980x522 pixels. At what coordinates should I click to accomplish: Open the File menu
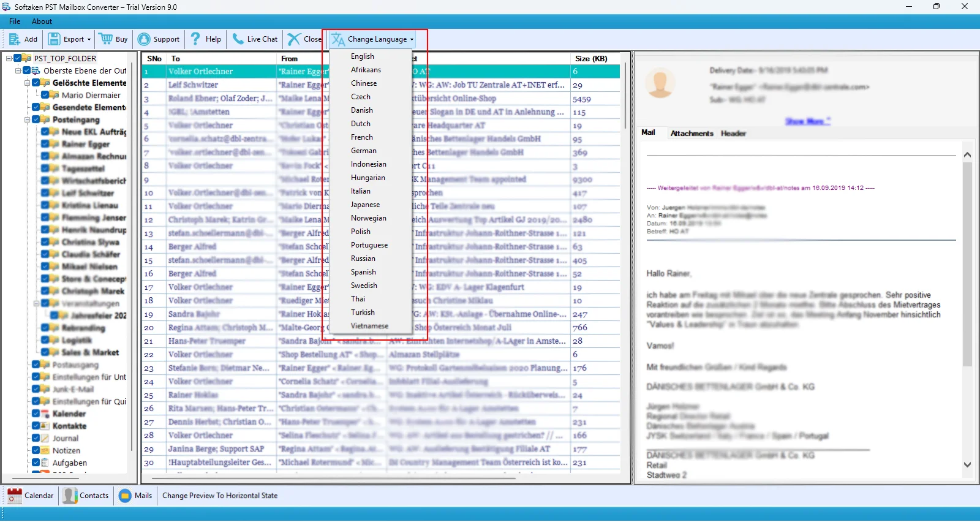pyautogui.click(x=15, y=21)
